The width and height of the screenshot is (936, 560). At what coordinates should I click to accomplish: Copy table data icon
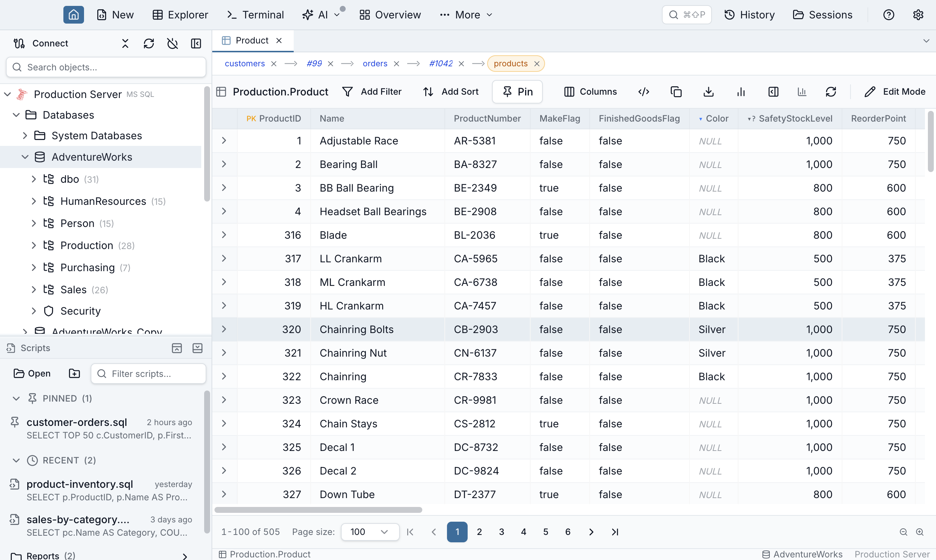(676, 92)
